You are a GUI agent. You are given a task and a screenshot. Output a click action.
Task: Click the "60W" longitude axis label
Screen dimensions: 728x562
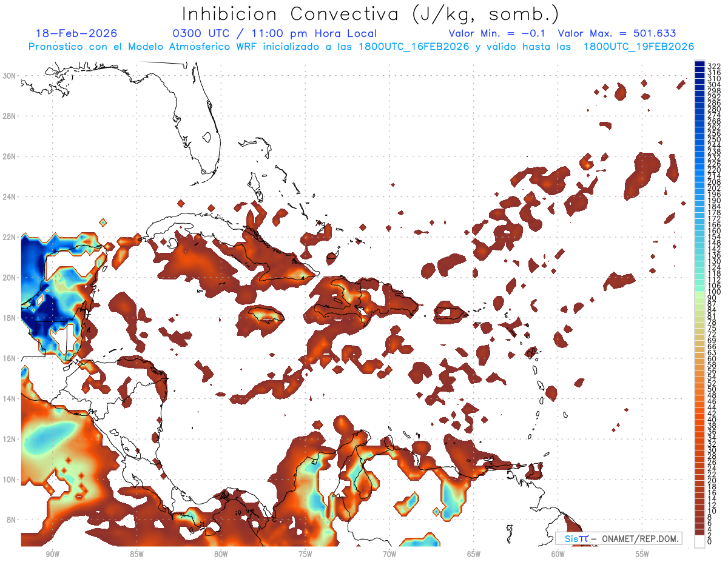click(x=558, y=554)
